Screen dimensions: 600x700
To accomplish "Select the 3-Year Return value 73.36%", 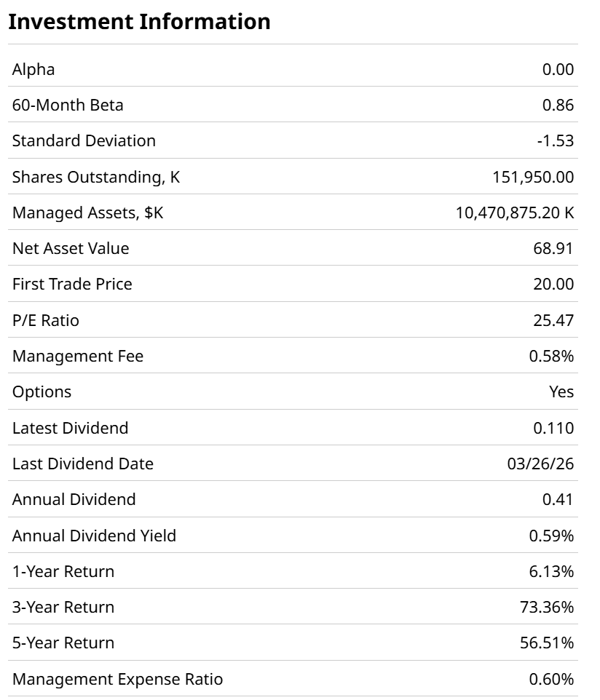I will click(x=547, y=607).
